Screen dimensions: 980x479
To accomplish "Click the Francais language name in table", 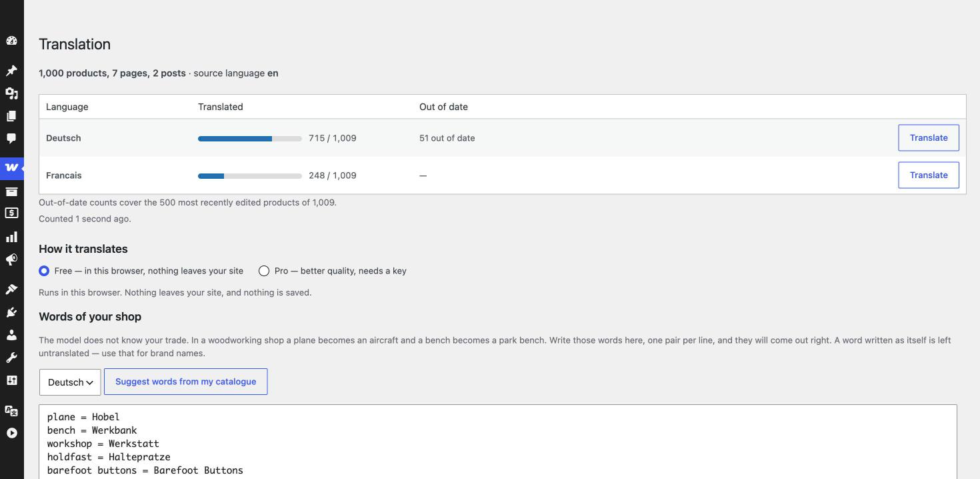I will coord(64,175).
